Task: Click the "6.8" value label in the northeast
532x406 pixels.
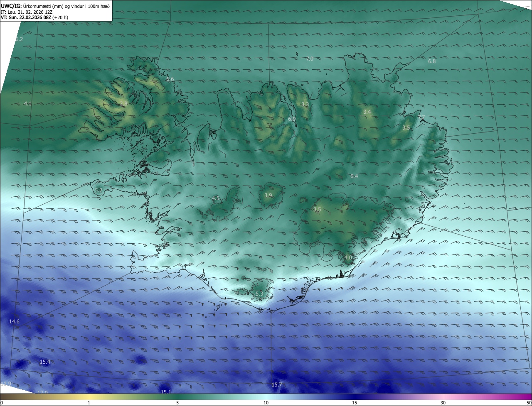Action: coord(432,61)
